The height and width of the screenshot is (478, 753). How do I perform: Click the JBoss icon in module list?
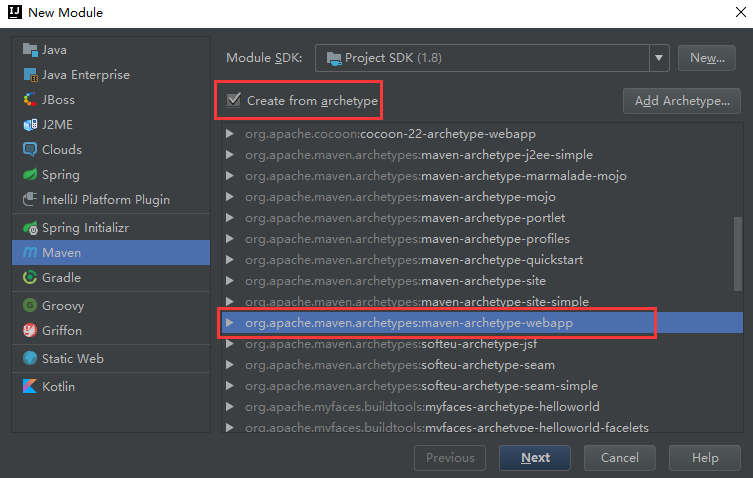(x=30, y=99)
